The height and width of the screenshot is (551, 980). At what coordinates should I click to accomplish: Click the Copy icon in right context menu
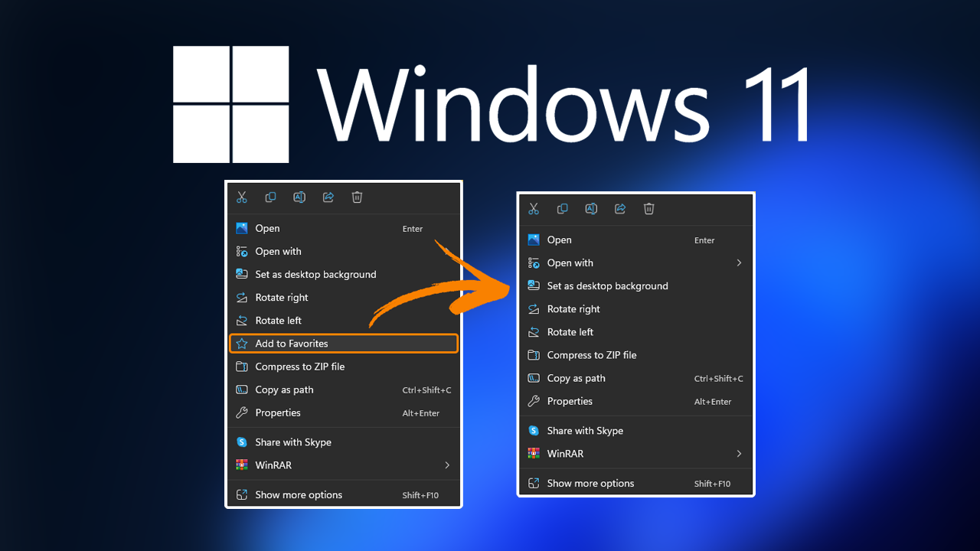pyautogui.click(x=563, y=209)
